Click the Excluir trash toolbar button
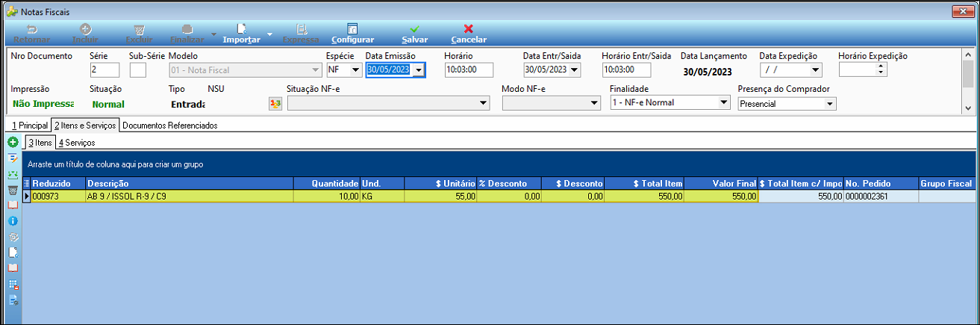Image resolution: width=980 pixels, height=325 pixels. click(x=139, y=34)
